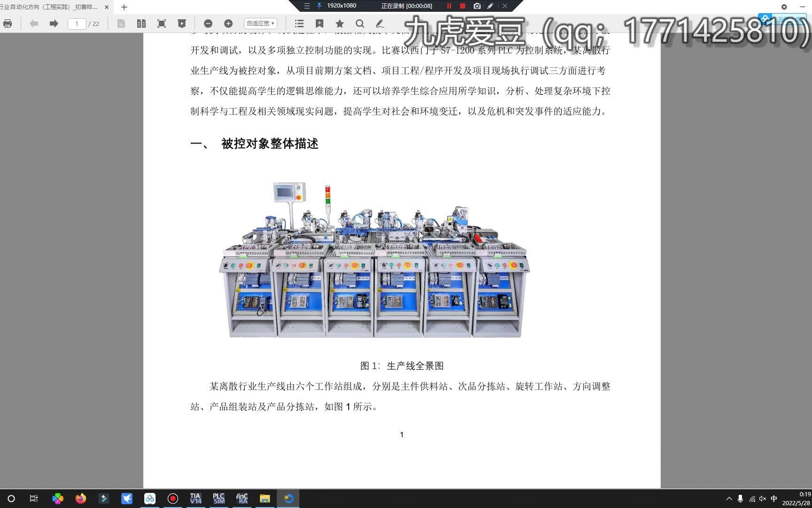Zoom out with the minus button
Image resolution: width=812 pixels, height=508 pixels.
208,24
